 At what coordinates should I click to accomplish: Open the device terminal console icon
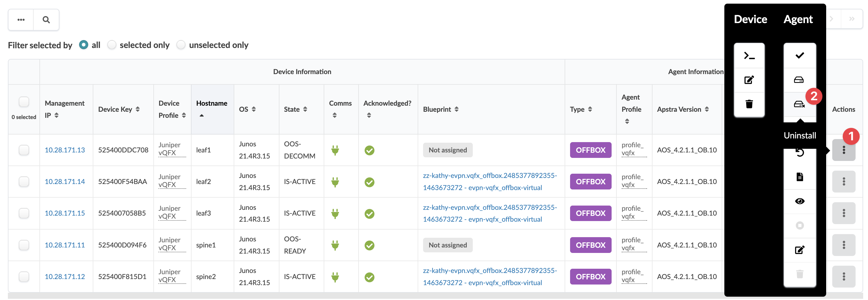point(749,56)
